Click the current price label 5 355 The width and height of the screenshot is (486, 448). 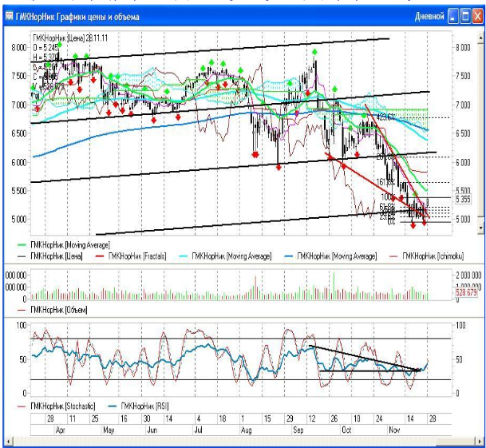(x=463, y=199)
